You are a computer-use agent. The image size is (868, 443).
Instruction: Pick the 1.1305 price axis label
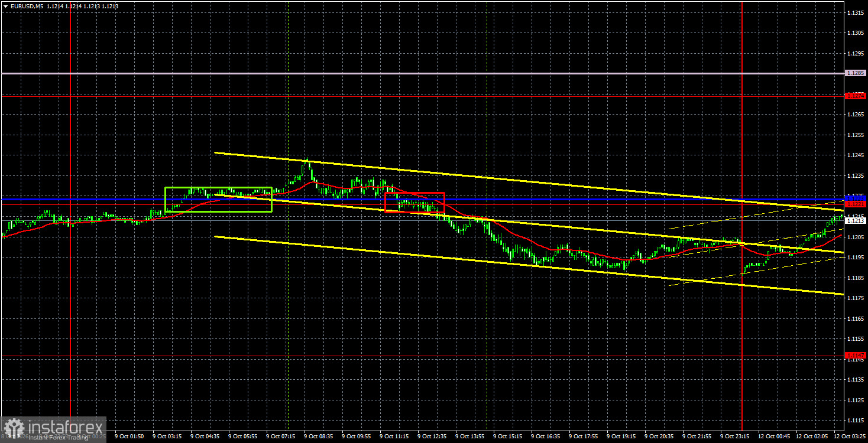coord(856,33)
